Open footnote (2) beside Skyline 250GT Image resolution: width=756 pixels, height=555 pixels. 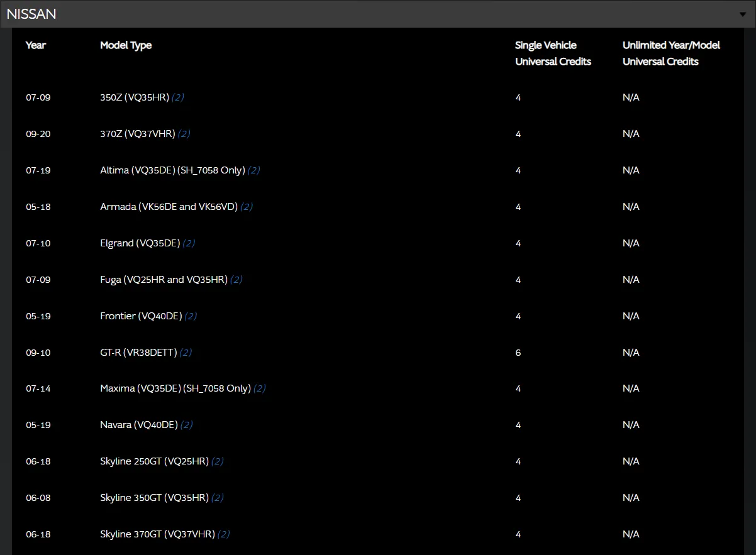217,461
